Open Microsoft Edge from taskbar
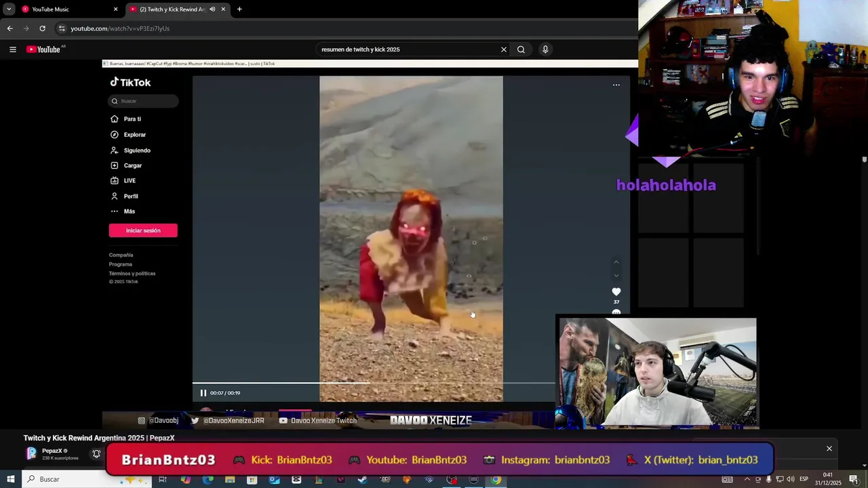 208,479
